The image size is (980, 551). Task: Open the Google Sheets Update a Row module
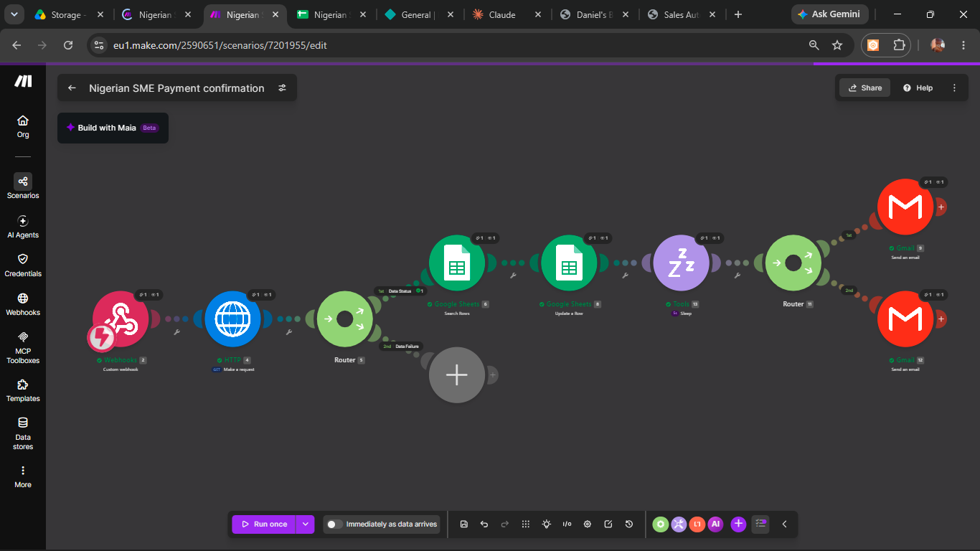click(x=569, y=263)
